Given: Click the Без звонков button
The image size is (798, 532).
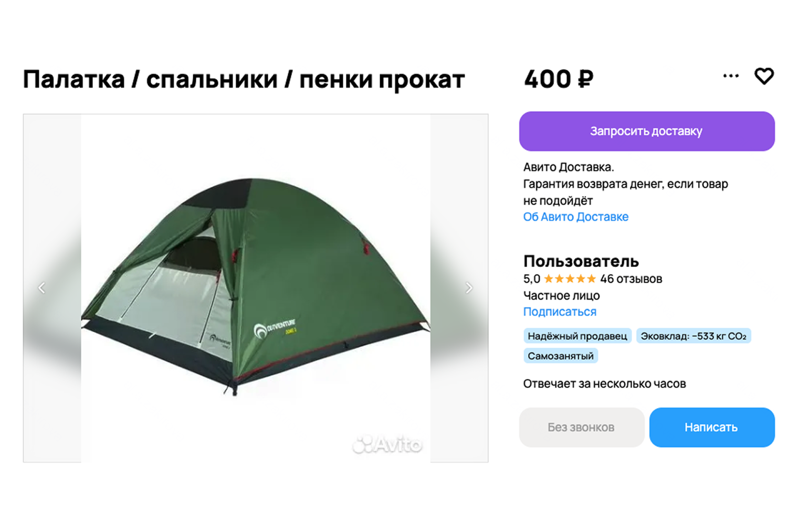Looking at the screenshot, I should [x=582, y=428].
